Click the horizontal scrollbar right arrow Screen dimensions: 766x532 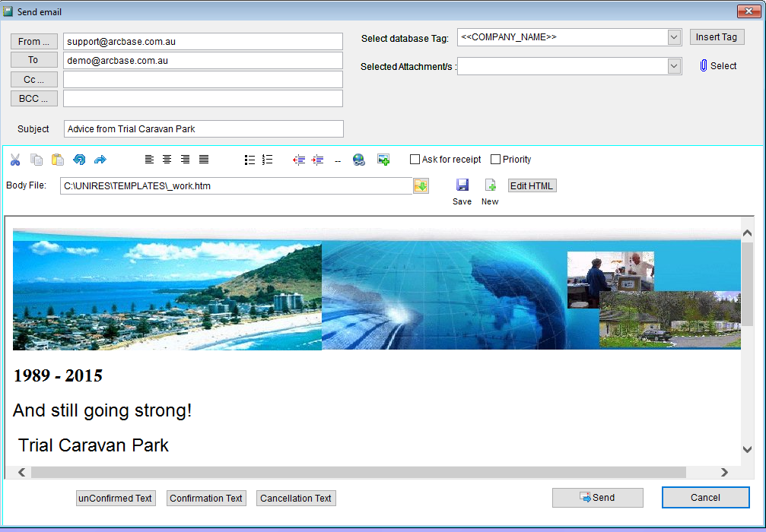pos(724,472)
